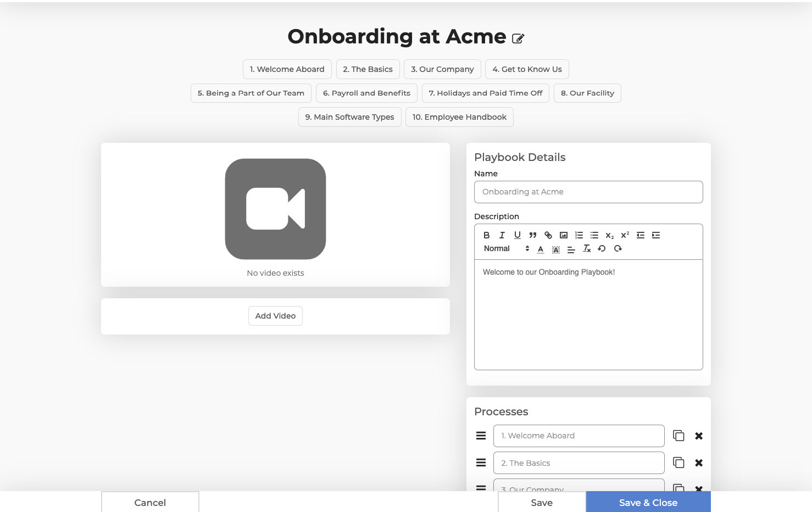Click the Cancel button
The height and width of the screenshot is (512, 812).
(150, 502)
